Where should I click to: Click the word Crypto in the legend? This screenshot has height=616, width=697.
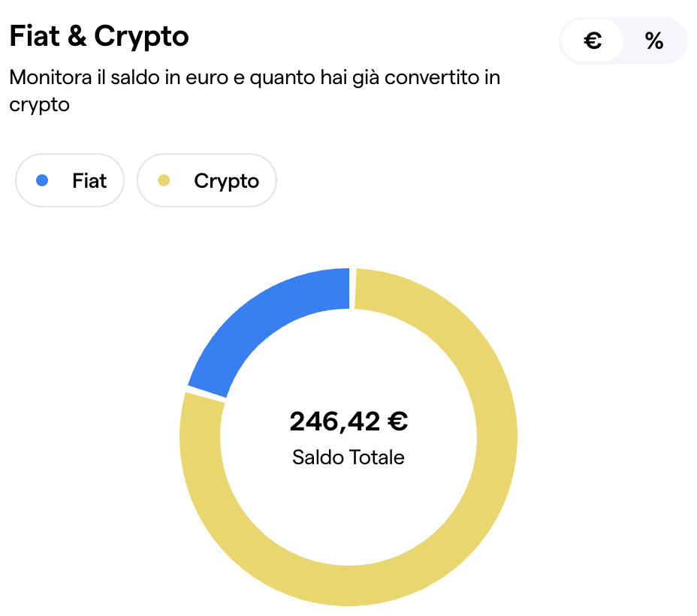coord(226,181)
